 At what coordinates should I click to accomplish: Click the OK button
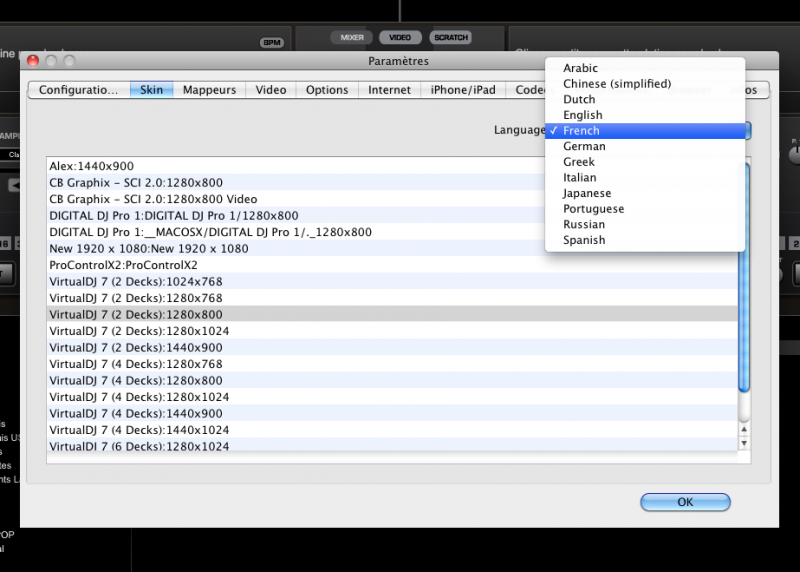685,502
